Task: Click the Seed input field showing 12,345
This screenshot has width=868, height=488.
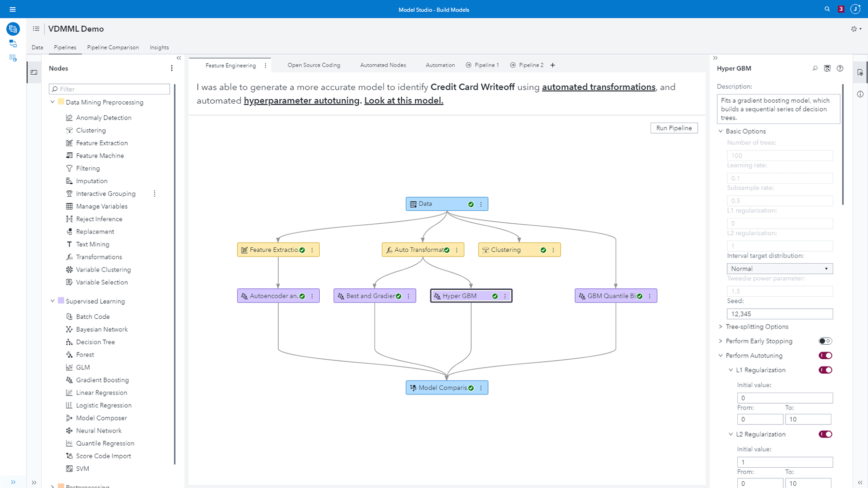Action: click(x=779, y=313)
